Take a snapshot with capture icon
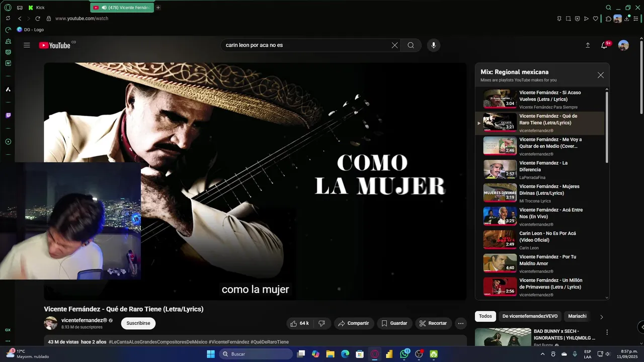The width and height of the screenshot is (644, 362). click(x=568, y=19)
